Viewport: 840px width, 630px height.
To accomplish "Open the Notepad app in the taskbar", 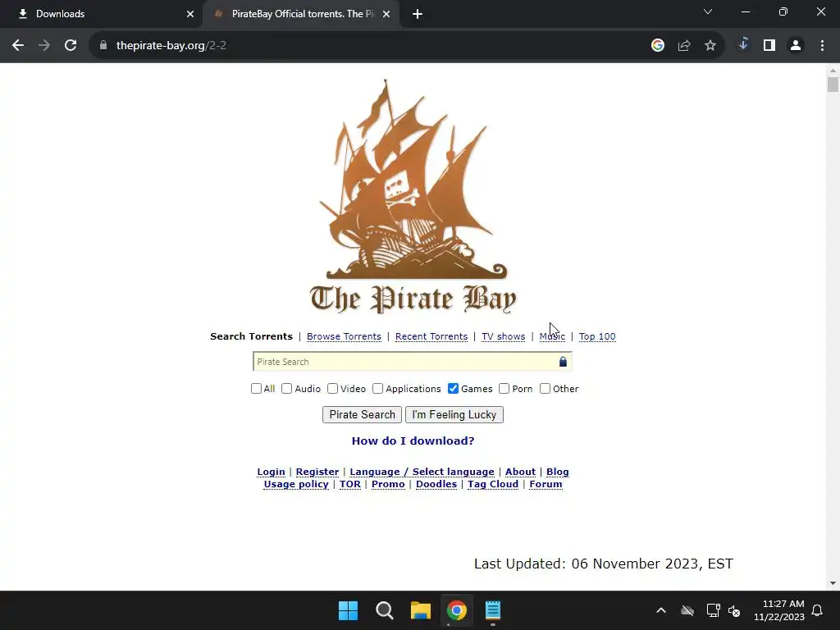I will (493, 610).
